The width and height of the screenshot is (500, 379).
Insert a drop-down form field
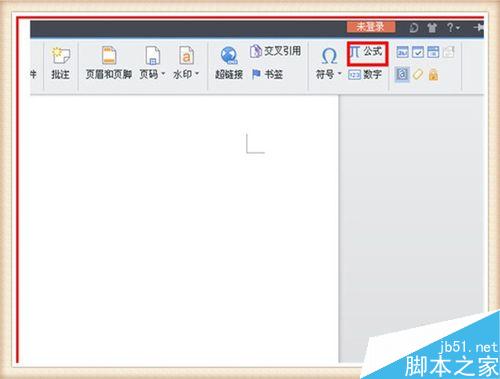[433, 52]
